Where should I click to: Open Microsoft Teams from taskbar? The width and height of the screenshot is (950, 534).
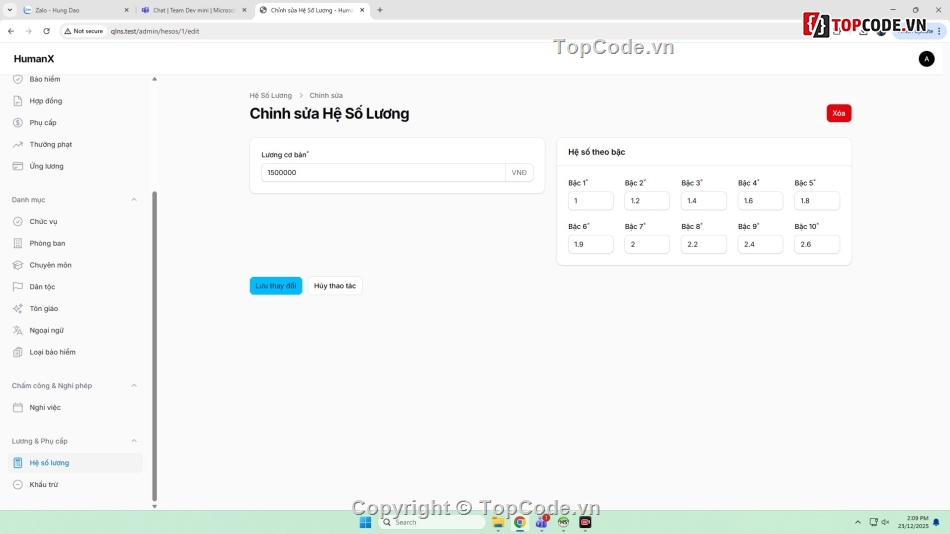[x=542, y=522]
